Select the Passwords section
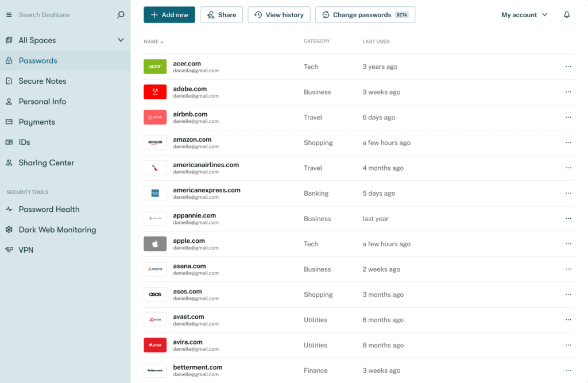Viewport: 588px width, 383px height. [x=37, y=60]
